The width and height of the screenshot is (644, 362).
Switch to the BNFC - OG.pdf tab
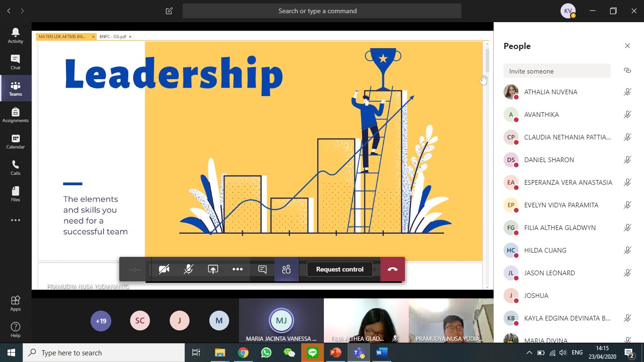coord(113,36)
